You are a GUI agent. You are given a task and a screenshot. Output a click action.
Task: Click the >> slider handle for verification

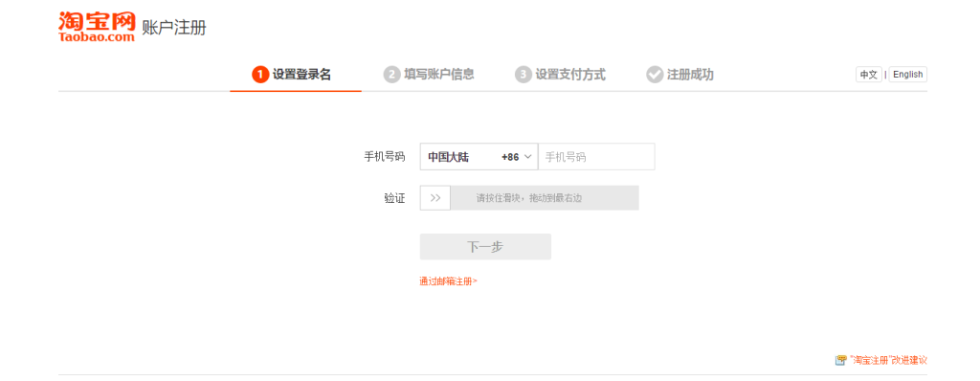435,198
